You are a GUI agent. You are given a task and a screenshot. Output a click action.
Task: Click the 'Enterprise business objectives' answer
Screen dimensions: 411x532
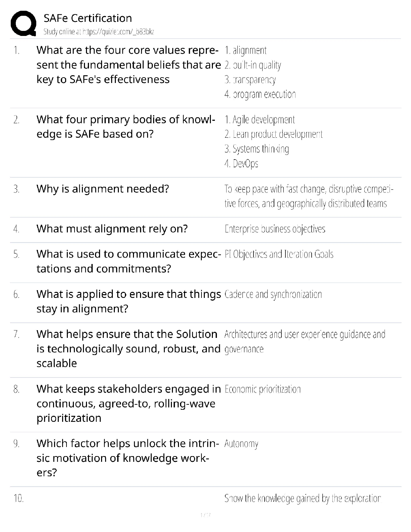pyautogui.click(x=275, y=229)
